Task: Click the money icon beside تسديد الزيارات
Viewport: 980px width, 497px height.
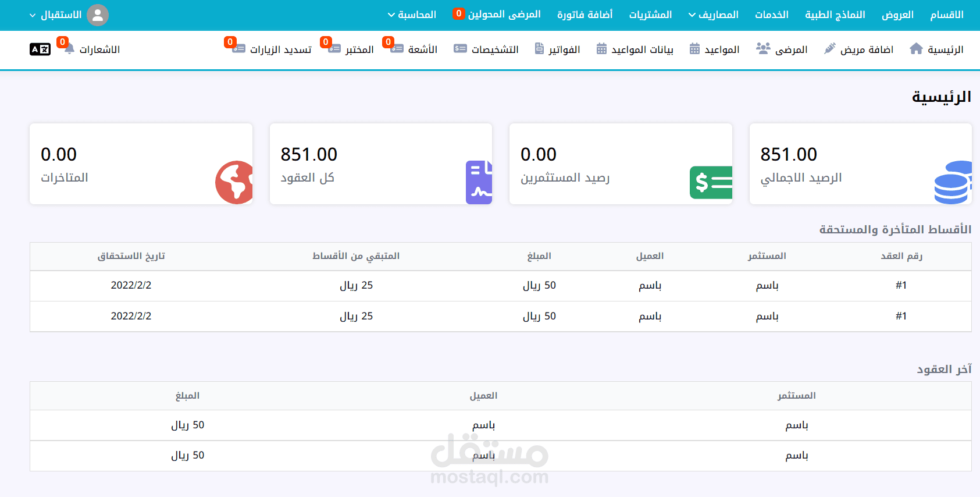Action: [x=238, y=49]
